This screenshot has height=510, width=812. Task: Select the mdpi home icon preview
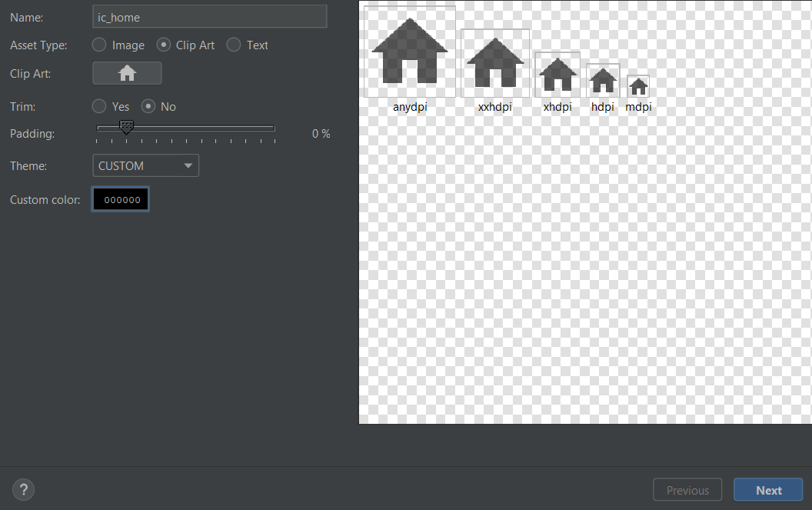(x=638, y=86)
